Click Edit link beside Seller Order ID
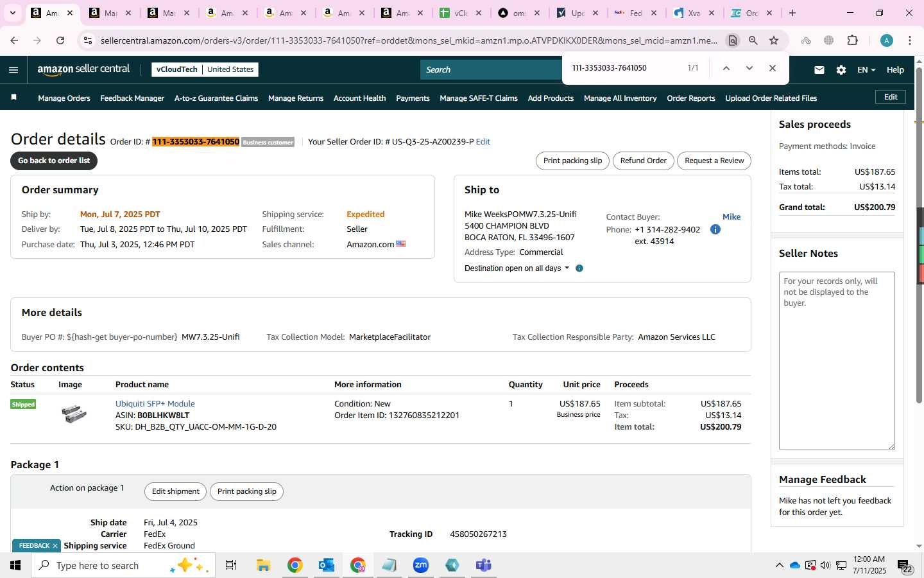Screen dimensions: 924x578 click(x=483, y=142)
